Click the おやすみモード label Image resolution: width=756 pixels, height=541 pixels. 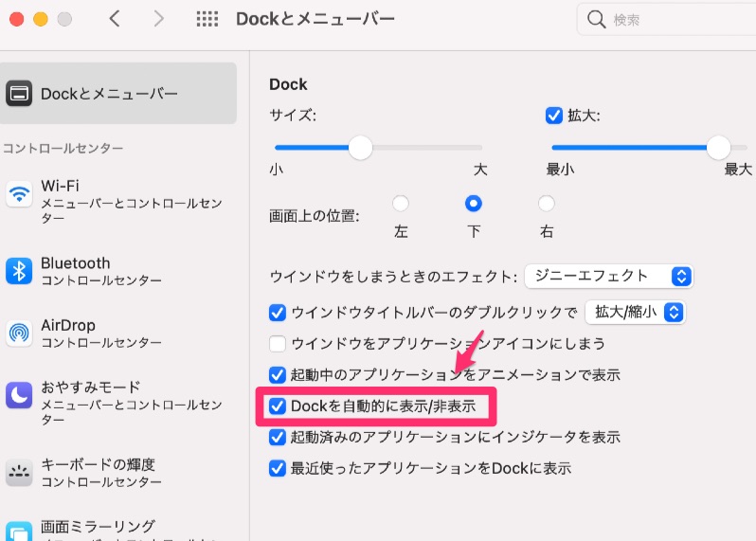coord(91,388)
